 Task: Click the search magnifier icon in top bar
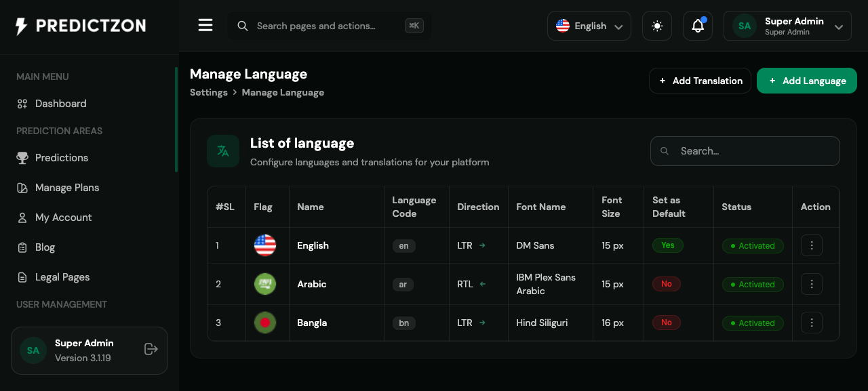pos(242,26)
